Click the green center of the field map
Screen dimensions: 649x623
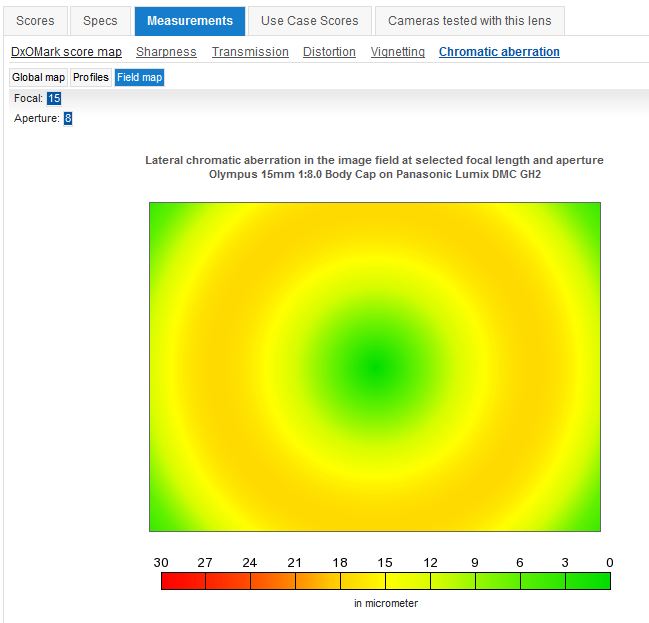tap(374, 367)
